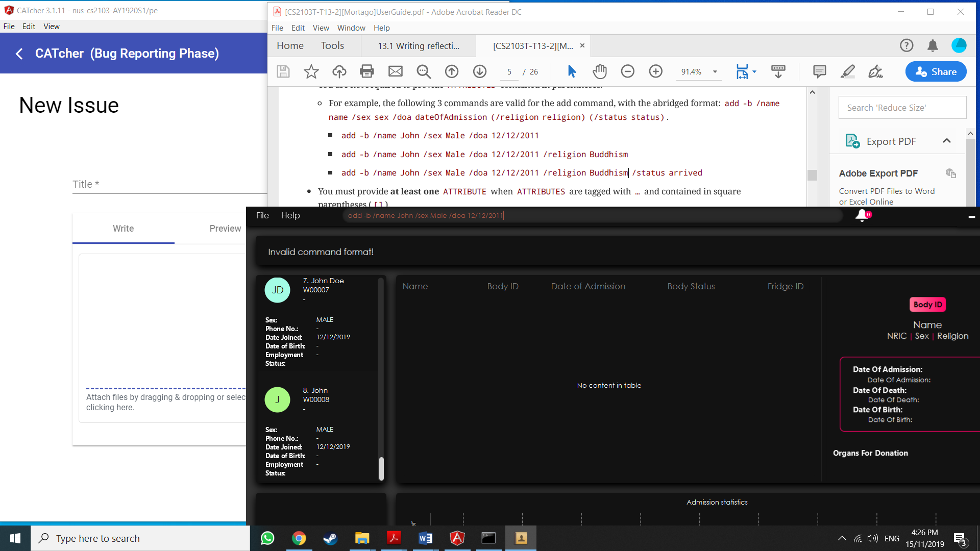Image resolution: width=980 pixels, height=551 pixels.
Task: Collapse the Export PDF panel
Action: 947,141
